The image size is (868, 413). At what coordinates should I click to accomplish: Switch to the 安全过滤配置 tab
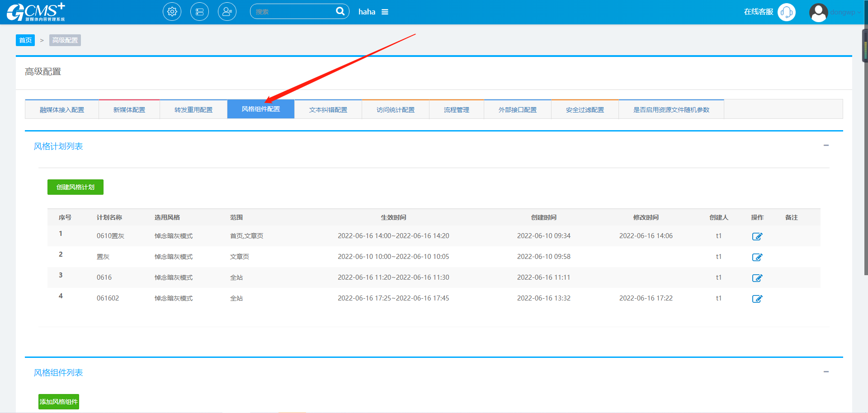coord(585,110)
